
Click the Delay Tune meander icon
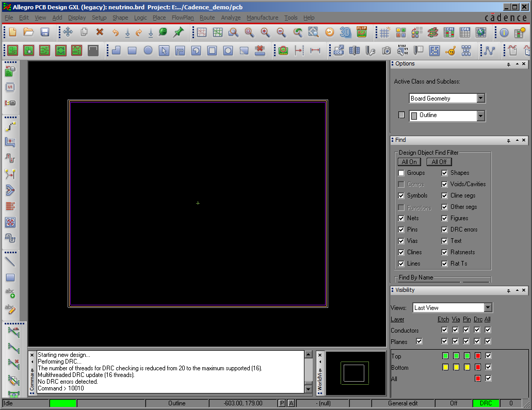[x=10, y=238]
